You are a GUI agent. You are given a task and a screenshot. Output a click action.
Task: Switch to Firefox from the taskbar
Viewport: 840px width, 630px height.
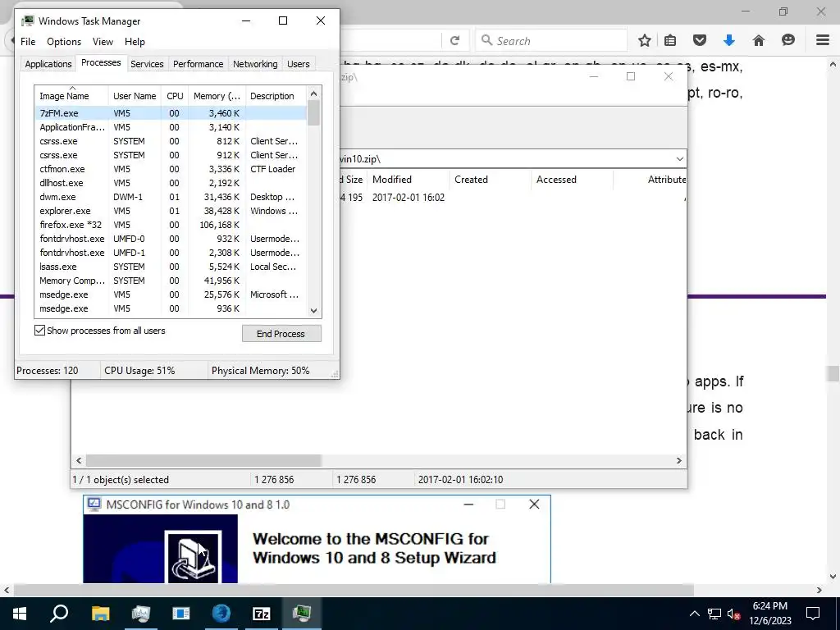(x=221, y=614)
